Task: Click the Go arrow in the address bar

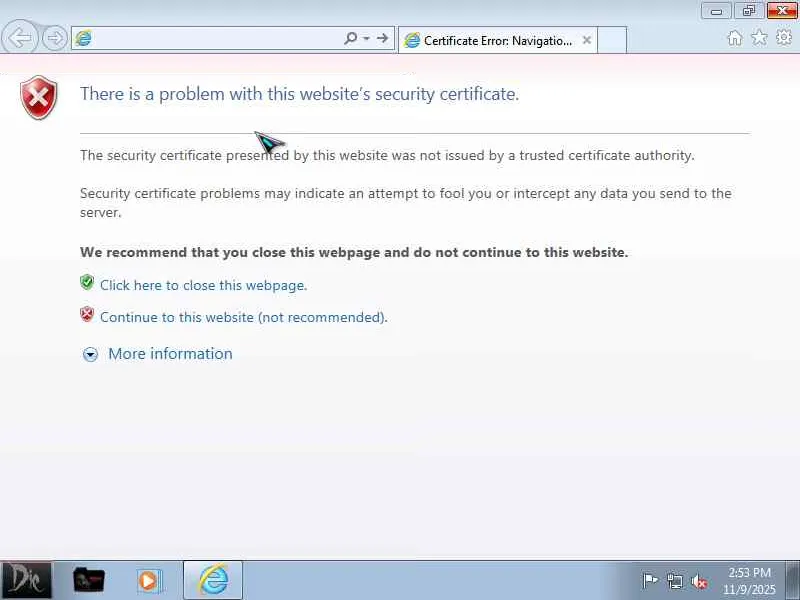Action: click(x=382, y=38)
